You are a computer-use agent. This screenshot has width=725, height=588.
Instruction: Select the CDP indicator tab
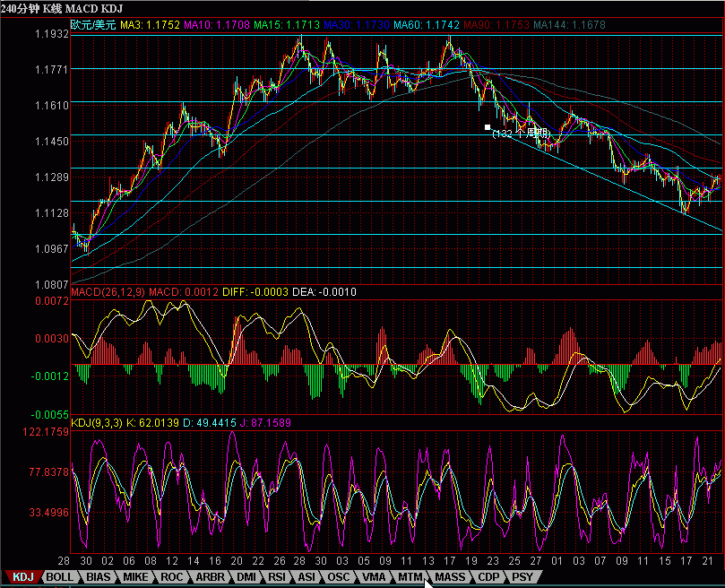click(x=488, y=577)
